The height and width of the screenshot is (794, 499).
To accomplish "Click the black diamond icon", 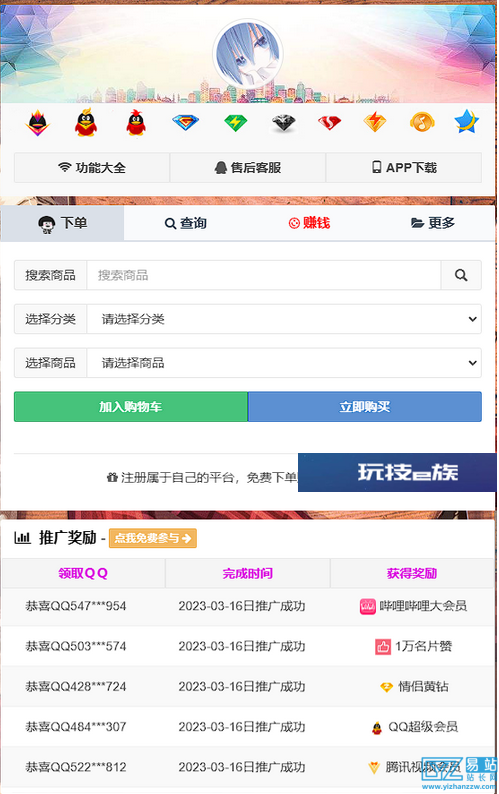I will tap(283, 123).
